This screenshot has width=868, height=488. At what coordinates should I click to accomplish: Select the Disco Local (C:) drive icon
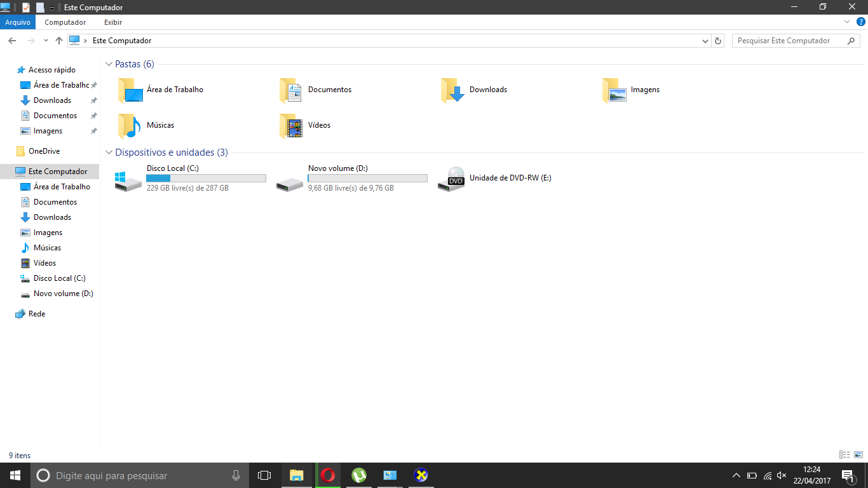click(x=128, y=180)
